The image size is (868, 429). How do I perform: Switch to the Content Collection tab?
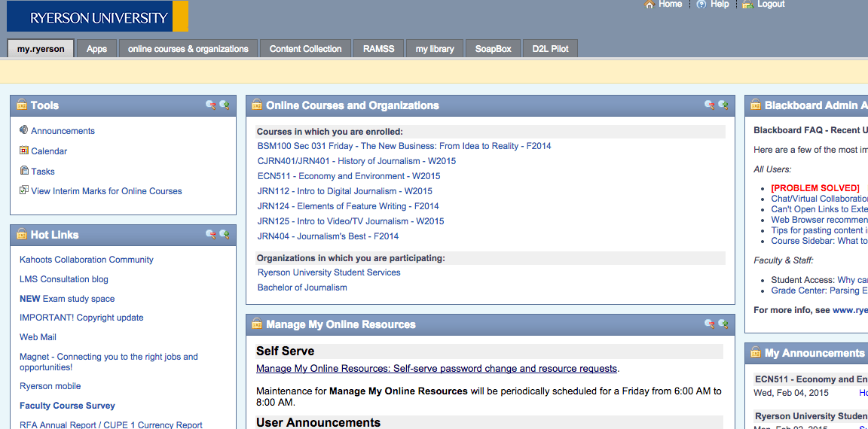pyautogui.click(x=305, y=49)
